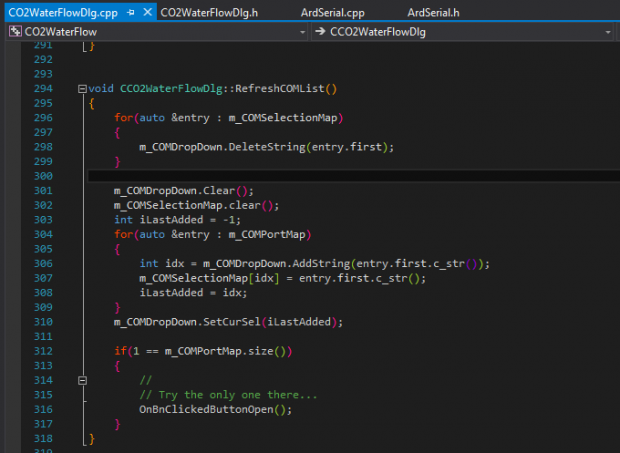Collapse the comment block at line 314
The height and width of the screenshot is (453, 620).
[x=82, y=381]
